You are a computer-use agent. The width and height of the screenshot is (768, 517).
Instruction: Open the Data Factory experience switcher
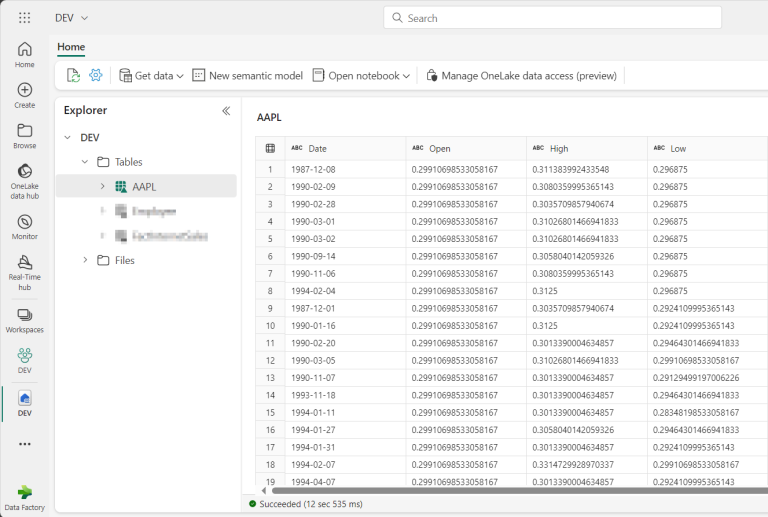pyautogui.click(x=24, y=498)
